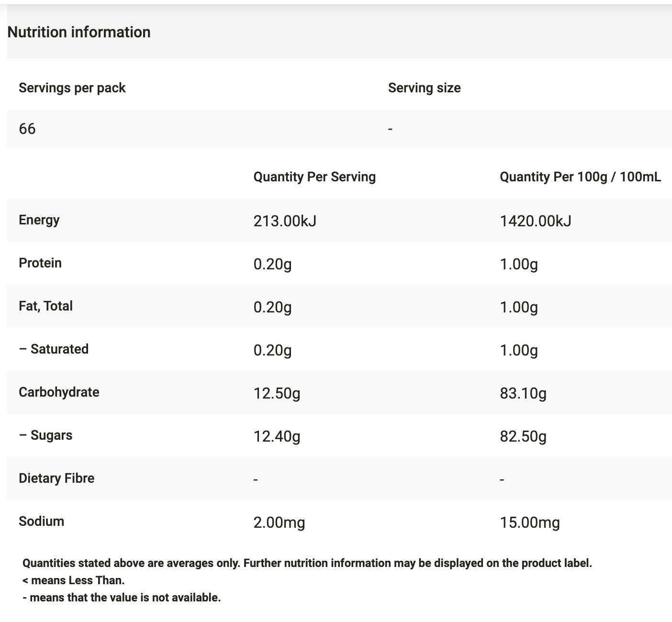Screen dimensions: 672x622
Task: Select the 83.10g carbohydrate per 100g value
Action: coord(523,393)
